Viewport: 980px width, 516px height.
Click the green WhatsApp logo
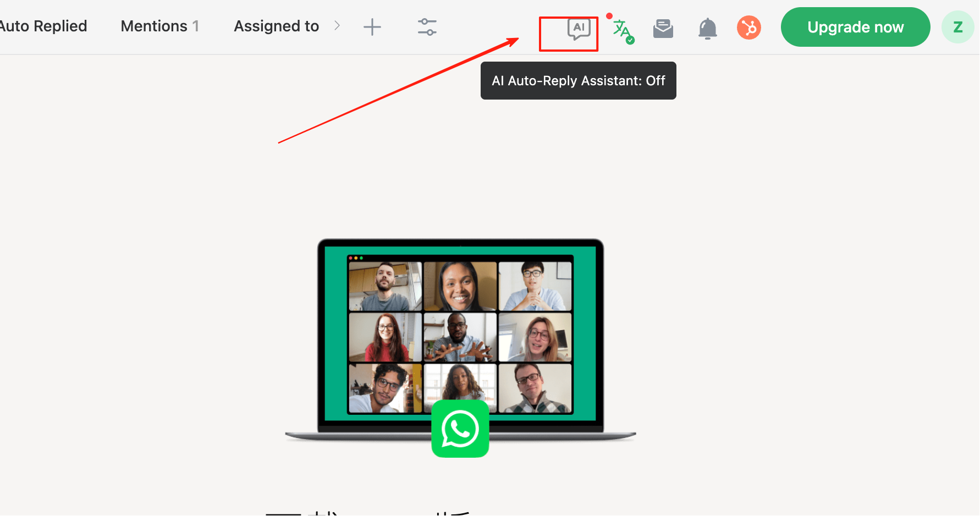pyautogui.click(x=460, y=429)
